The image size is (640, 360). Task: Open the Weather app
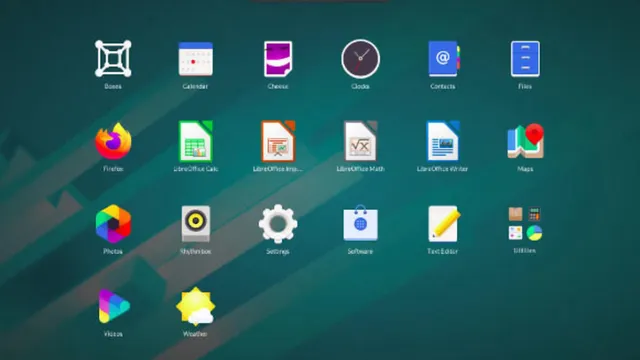(196, 306)
